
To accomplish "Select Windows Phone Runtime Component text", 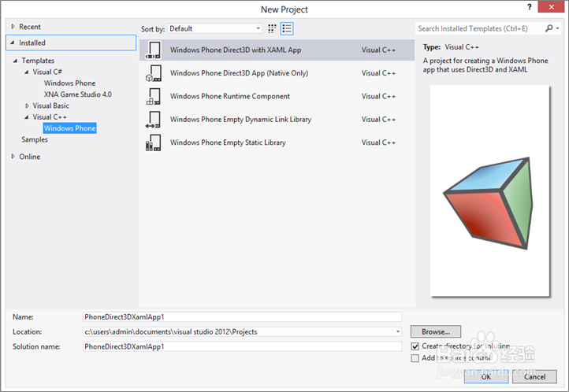I will [230, 96].
